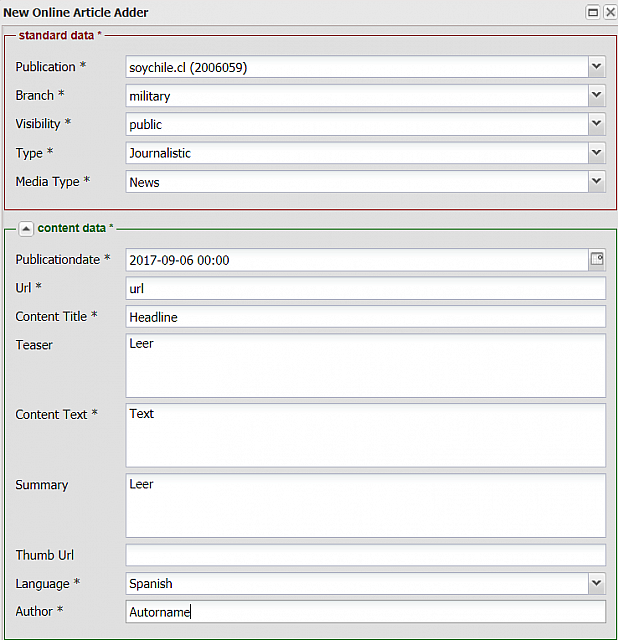This screenshot has height=640, width=618.
Task: Click inside the Content Text area
Action: (365, 435)
